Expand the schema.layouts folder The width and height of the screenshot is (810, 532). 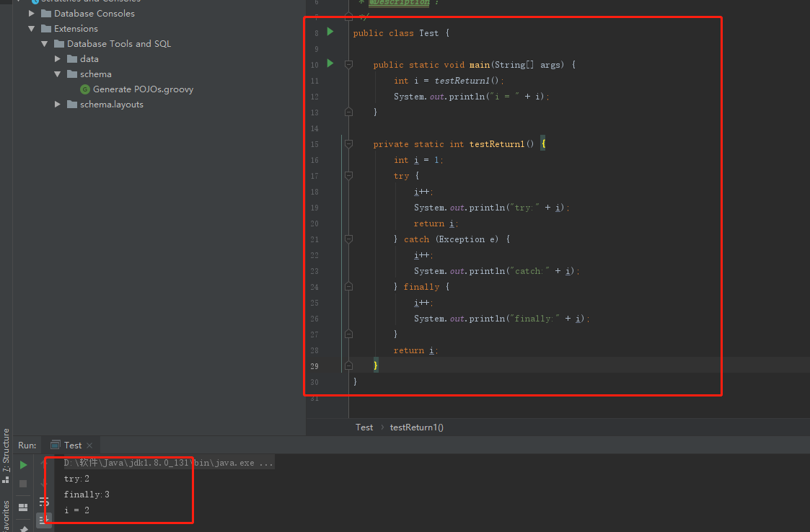pyautogui.click(x=57, y=105)
